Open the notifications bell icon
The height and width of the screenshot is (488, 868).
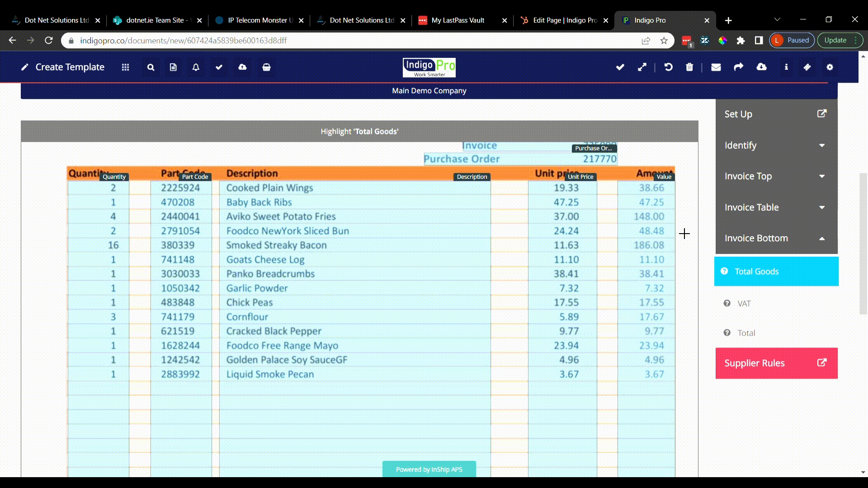196,67
